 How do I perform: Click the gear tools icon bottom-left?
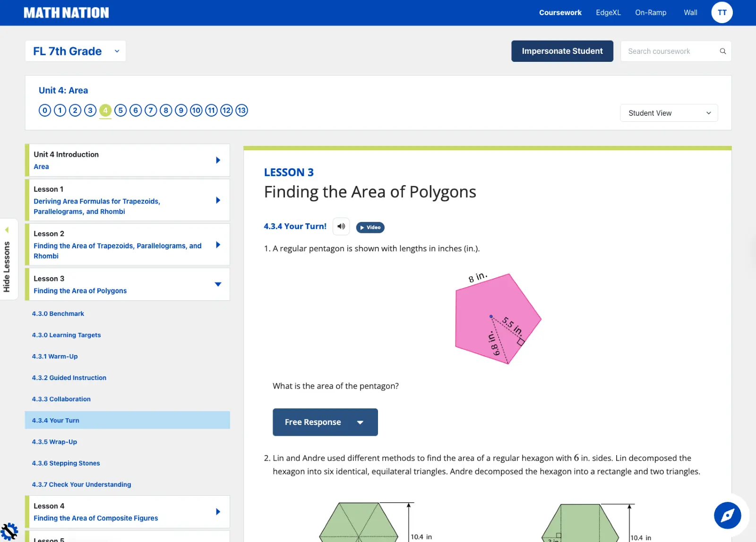[9, 532]
